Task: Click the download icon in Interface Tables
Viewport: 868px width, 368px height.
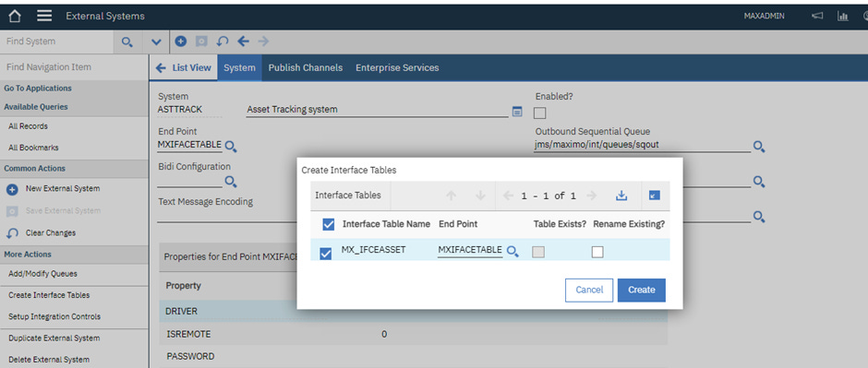Action: click(x=621, y=196)
